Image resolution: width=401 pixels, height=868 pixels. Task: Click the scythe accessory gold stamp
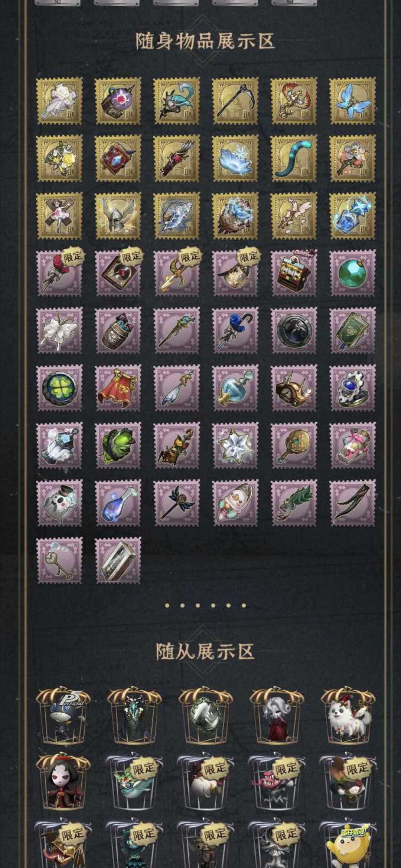pyautogui.click(x=235, y=101)
